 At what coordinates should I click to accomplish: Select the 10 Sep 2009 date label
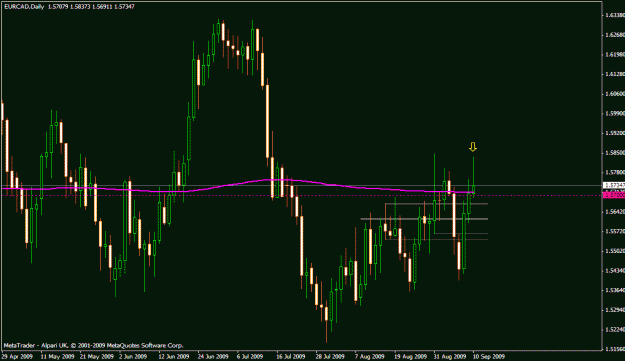tap(489, 356)
